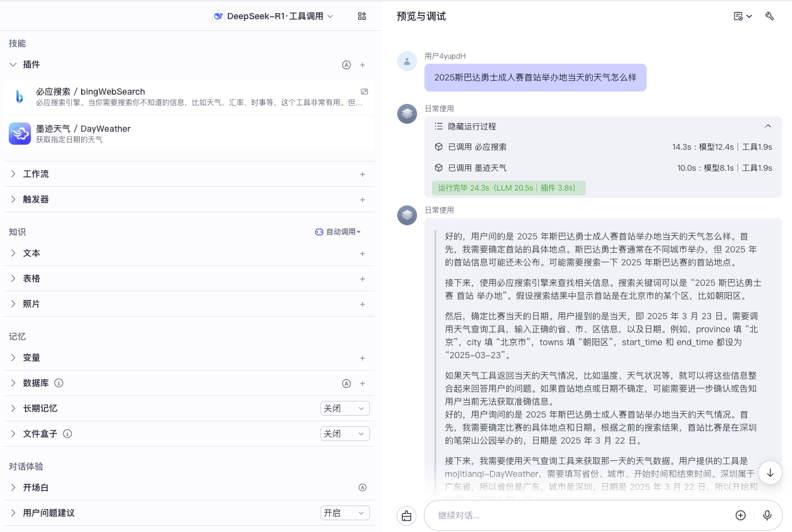Image resolution: width=792 pixels, height=532 pixels.
Task: Add a plugin with the 插件 plus icon
Action: point(363,65)
